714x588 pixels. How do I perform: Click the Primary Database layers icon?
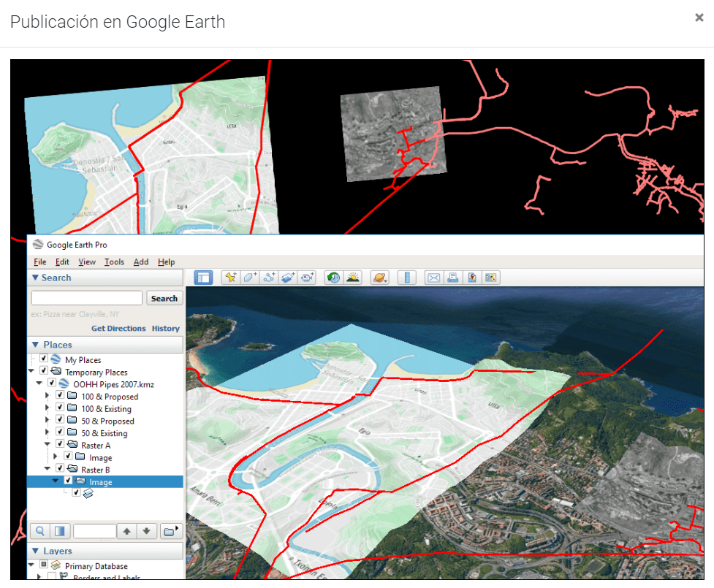tap(56, 565)
